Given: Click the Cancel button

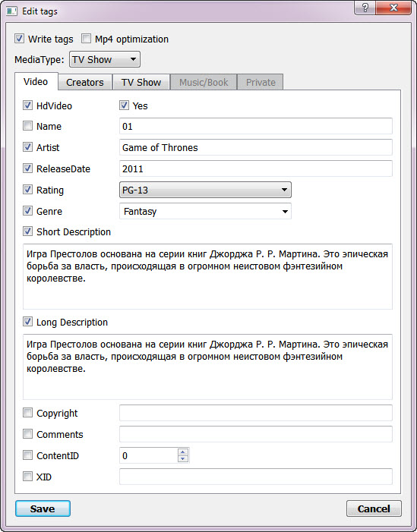Looking at the screenshot, I should (x=374, y=508).
